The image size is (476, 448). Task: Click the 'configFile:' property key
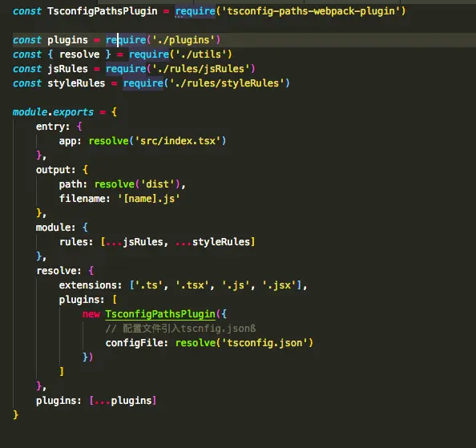coord(136,343)
